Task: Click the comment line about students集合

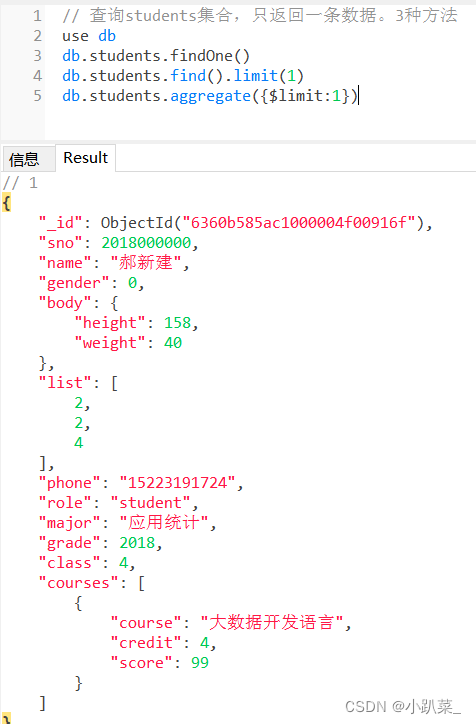Action: 259,16
